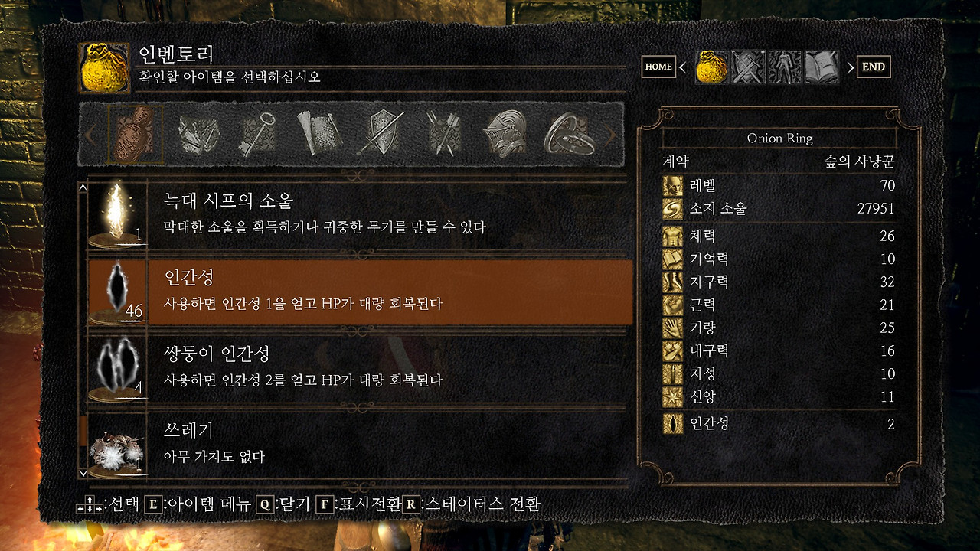Open the upgrade materials category icon
This screenshot has height=551, width=980.
[x=198, y=135]
